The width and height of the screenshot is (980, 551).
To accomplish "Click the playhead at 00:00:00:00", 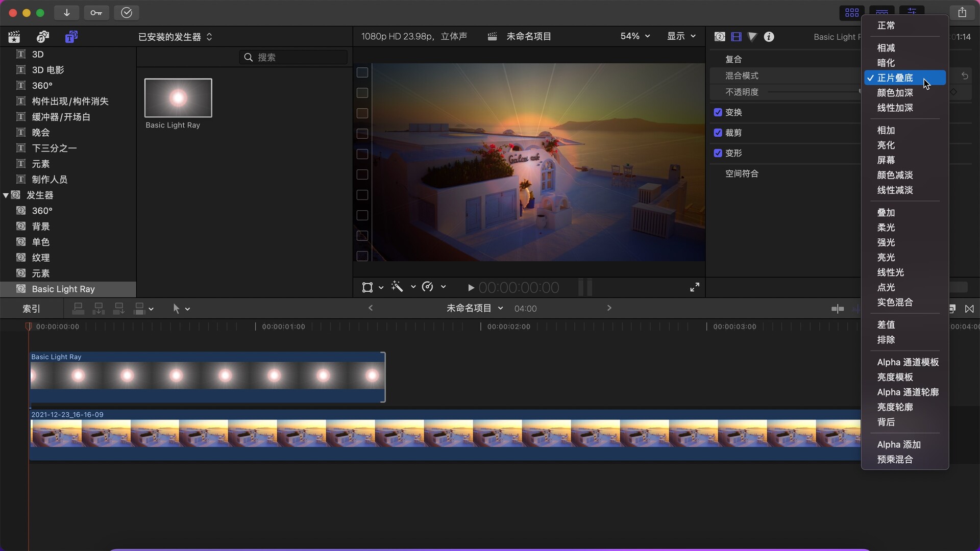I will [29, 327].
